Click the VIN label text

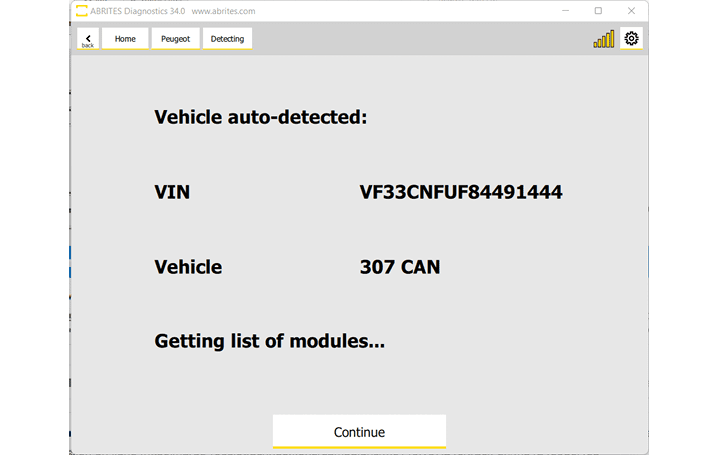click(x=172, y=192)
